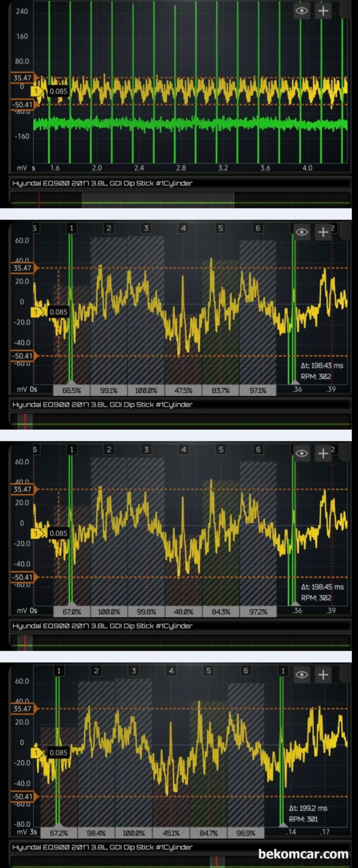This screenshot has height=868, width=358.
Task: Click the 66.5% cylinder contribution cell
Action: (72, 390)
